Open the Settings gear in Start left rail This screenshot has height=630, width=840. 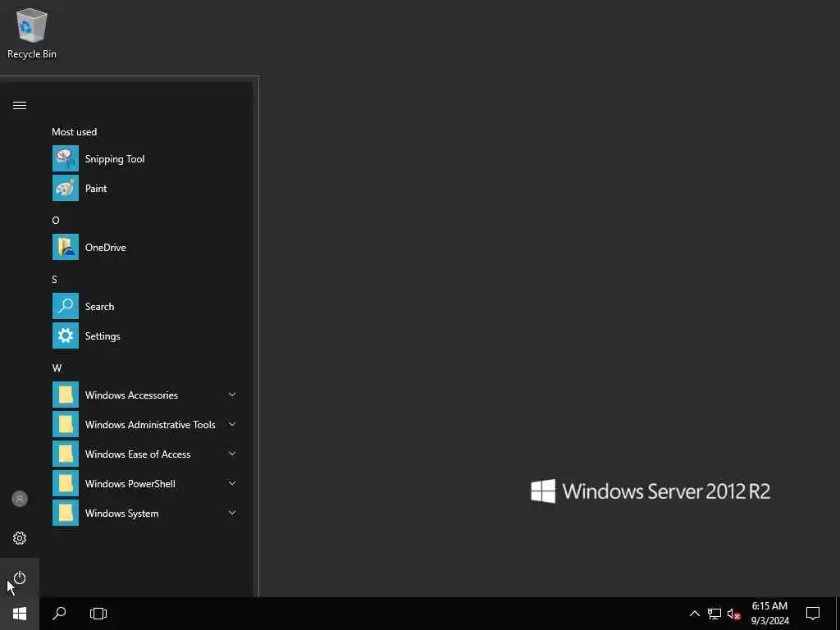tap(20, 538)
